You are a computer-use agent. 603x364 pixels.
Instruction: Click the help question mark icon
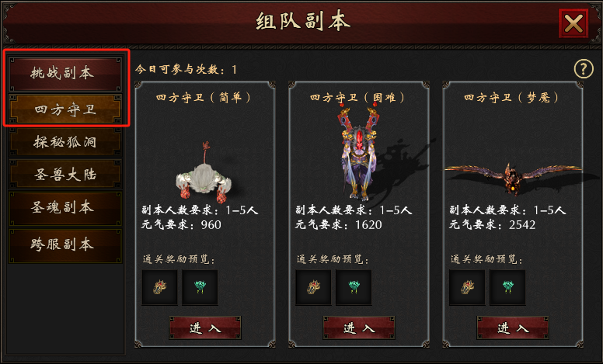coord(584,69)
